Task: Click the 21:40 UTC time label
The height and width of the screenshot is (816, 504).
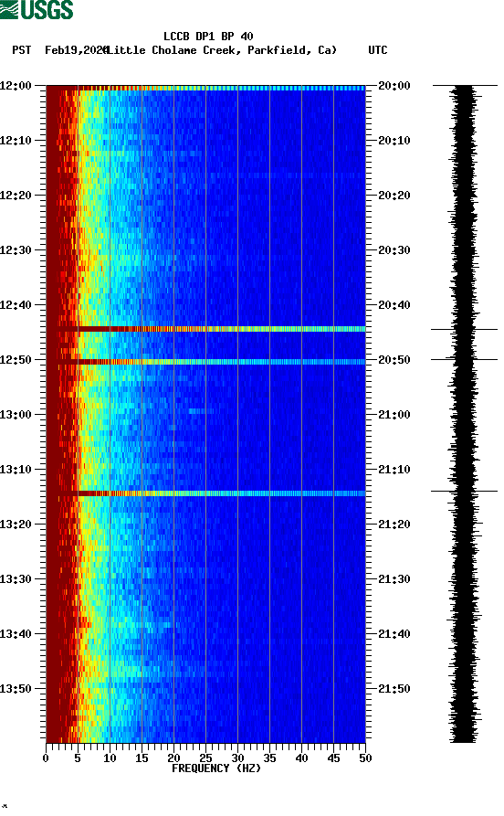Action: (x=394, y=633)
